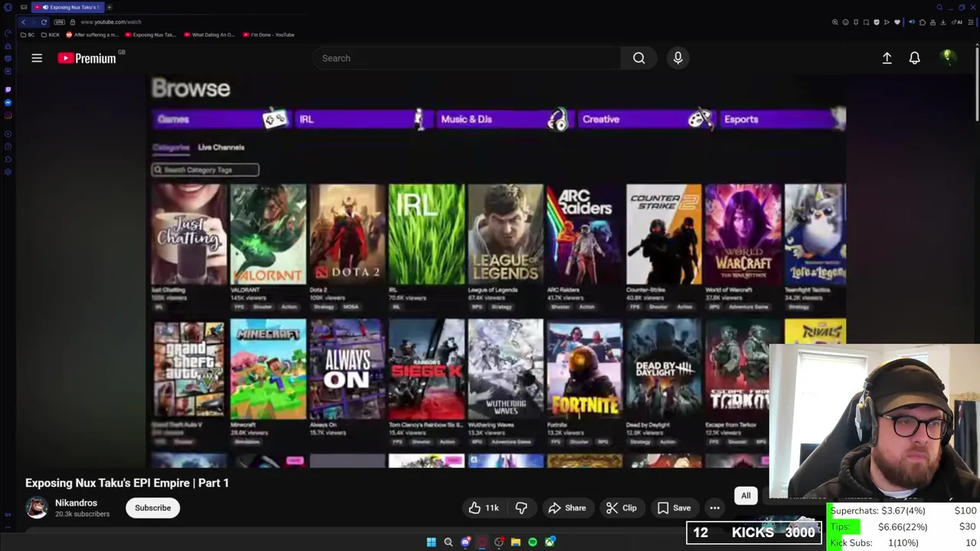Open 'What Dating An O...' bookmark

tap(210, 34)
